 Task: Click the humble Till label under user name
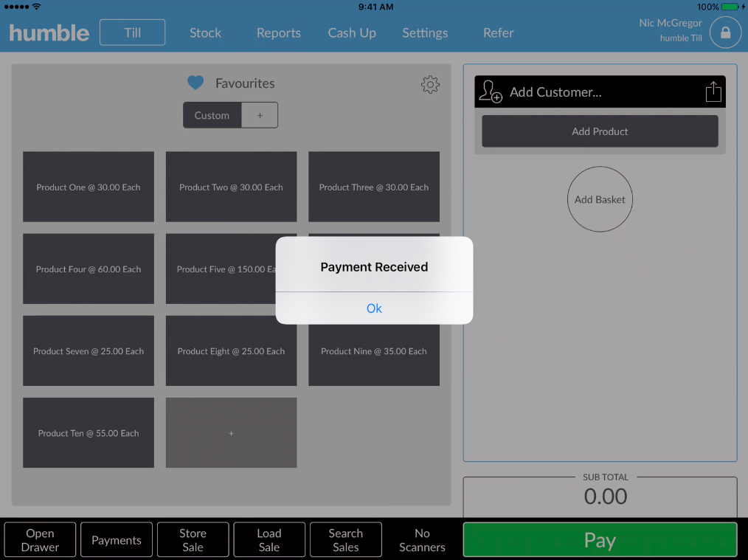pyautogui.click(x=681, y=38)
